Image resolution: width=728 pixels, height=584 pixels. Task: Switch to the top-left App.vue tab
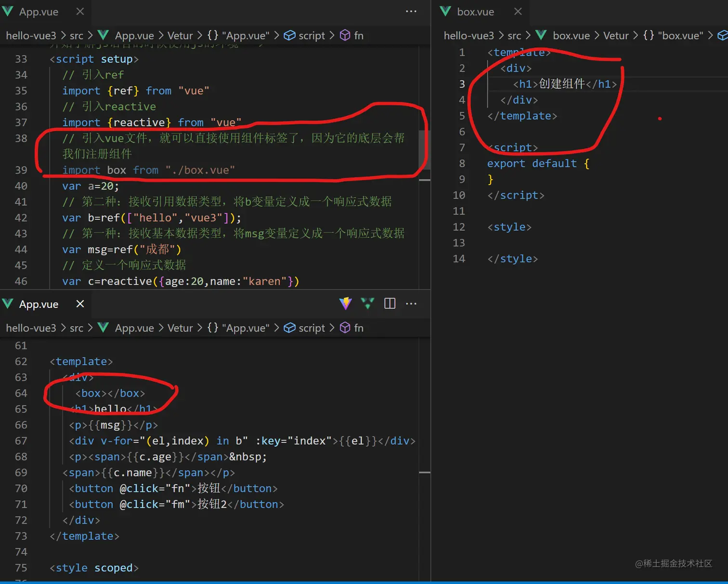click(x=39, y=12)
